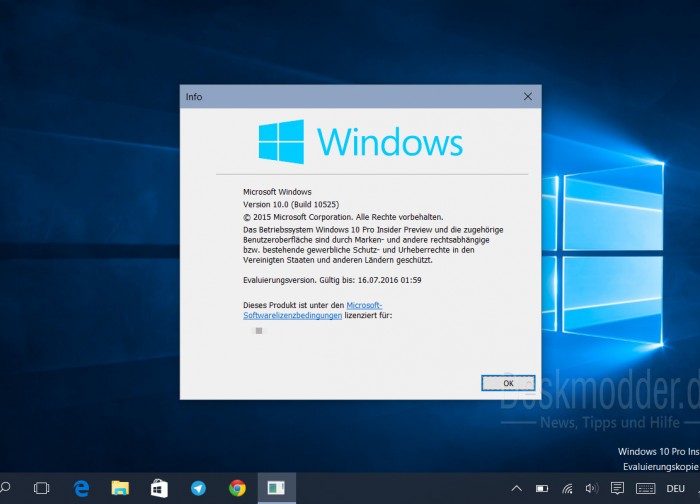This screenshot has height=504, width=700.
Task: Launch Microsoft Edge from taskbar
Action: 81,488
